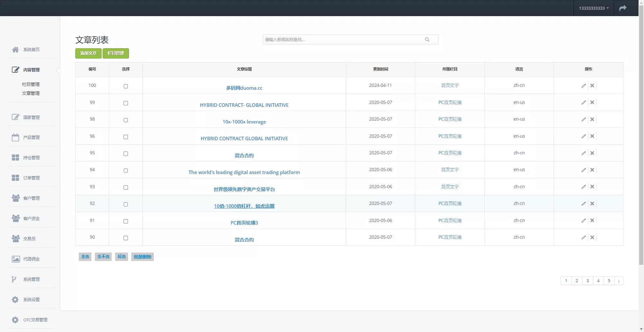Image resolution: width=644 pixels, height=332 pixels.
Task: Focus the article name search field
Action: pos(343,40)
